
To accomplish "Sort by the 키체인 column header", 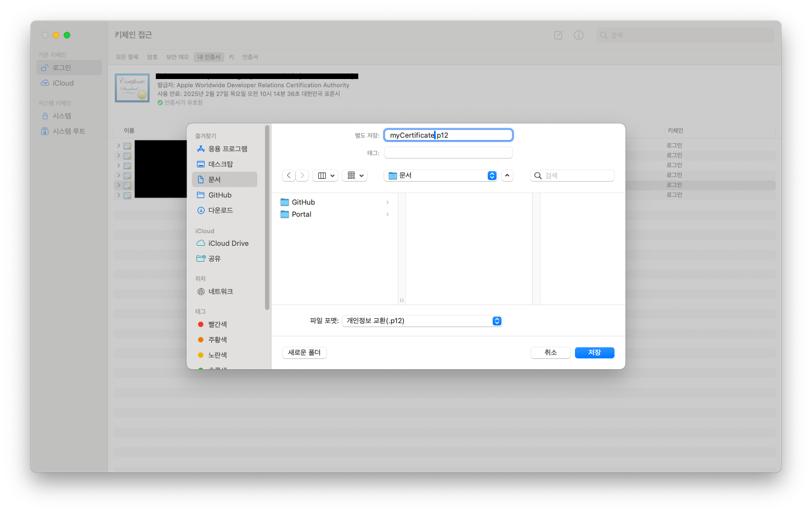I will point(675,131).
